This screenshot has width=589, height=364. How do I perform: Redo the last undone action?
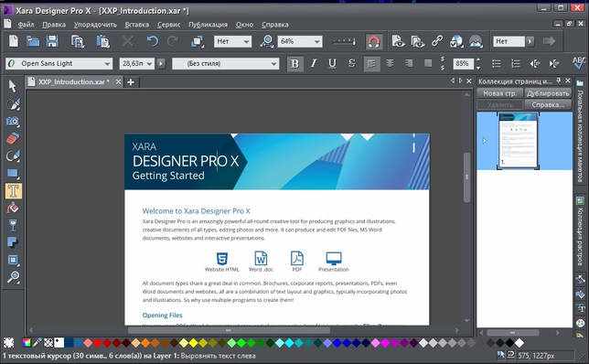[x=173, y=41]
